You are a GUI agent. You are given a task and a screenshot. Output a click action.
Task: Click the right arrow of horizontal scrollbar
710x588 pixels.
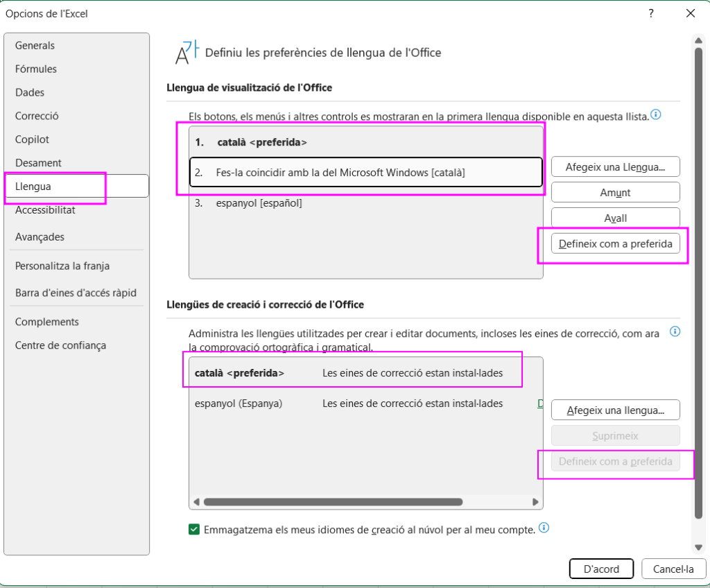535,502
